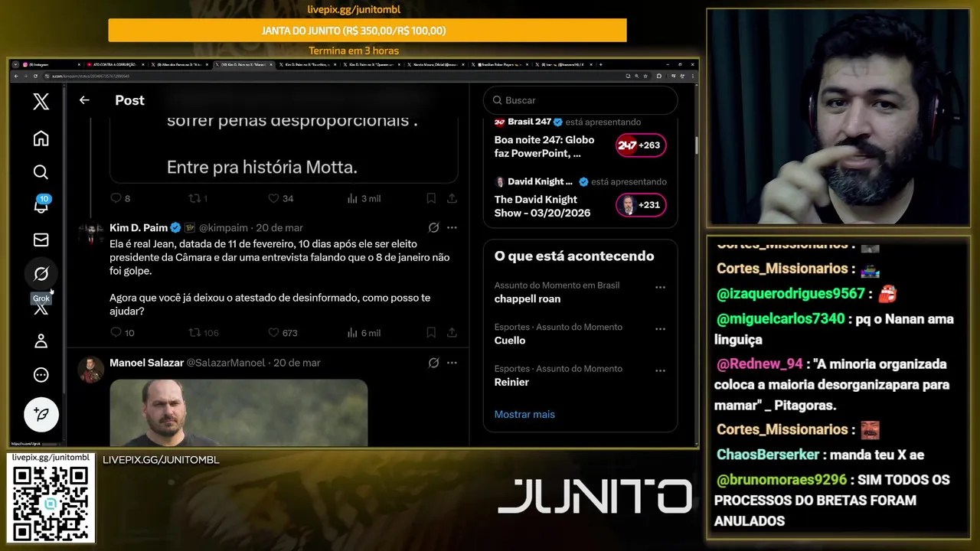
Task: Open the Explore search icon in sidebar
Action: point(41,172)
